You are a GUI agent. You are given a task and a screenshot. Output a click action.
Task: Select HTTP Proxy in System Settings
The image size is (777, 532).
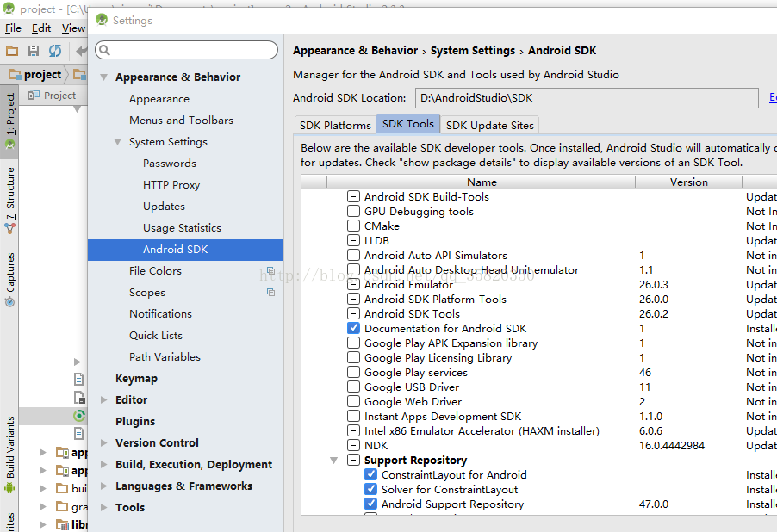tap(171, 185)
